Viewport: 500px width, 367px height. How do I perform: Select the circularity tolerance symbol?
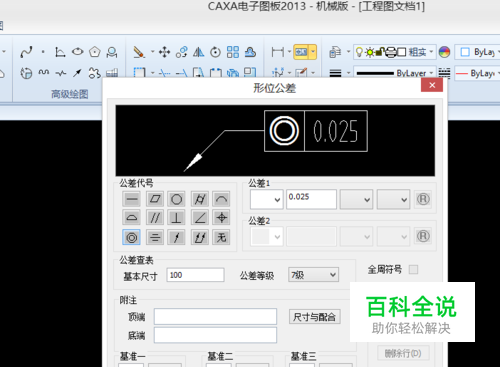pyautogui.click(x=176, y=199)
